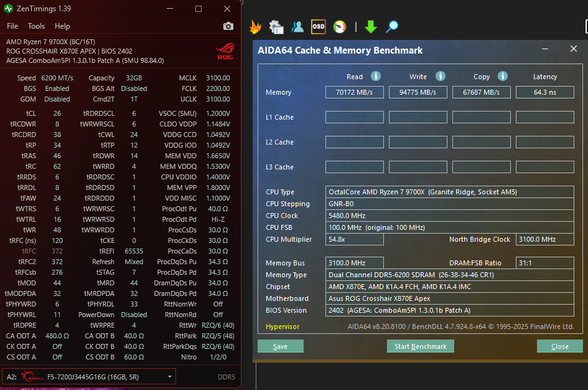
Task: Click the GDM Disabled value
Action: click(x=57, y=99)
